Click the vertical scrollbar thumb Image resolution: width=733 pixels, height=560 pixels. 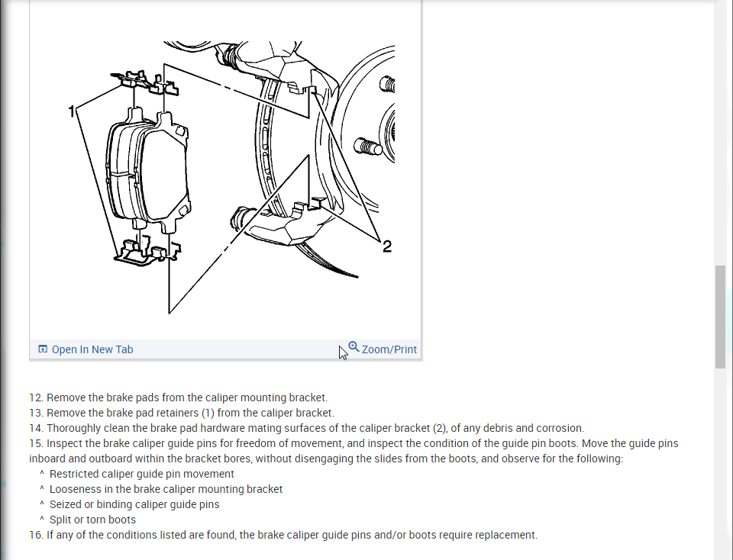[720, 317]
